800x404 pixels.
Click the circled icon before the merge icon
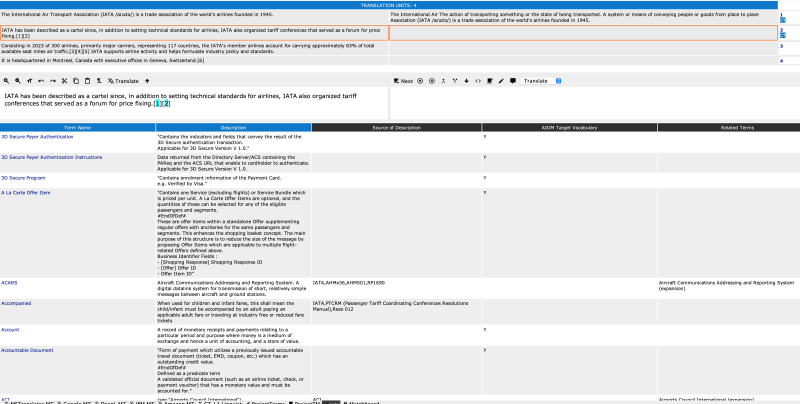coord(432,81)
